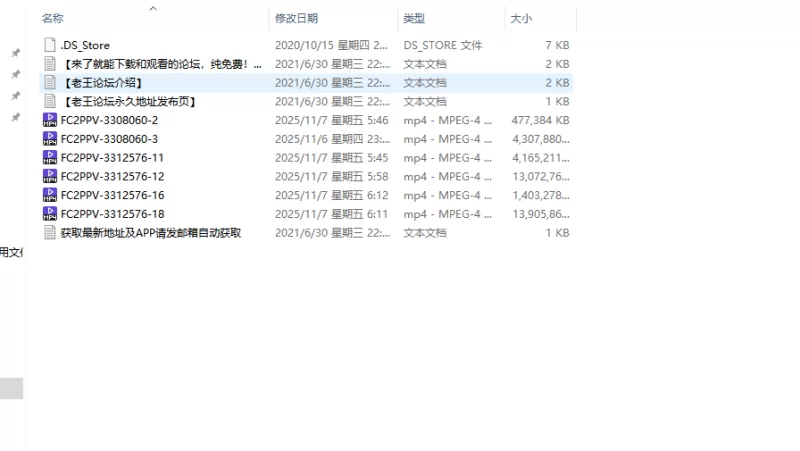The width and height of the screenshot is (800, 451).
Task: Click the text document icon beside 【老王论坛介绍】
Action: coord(49,83)
